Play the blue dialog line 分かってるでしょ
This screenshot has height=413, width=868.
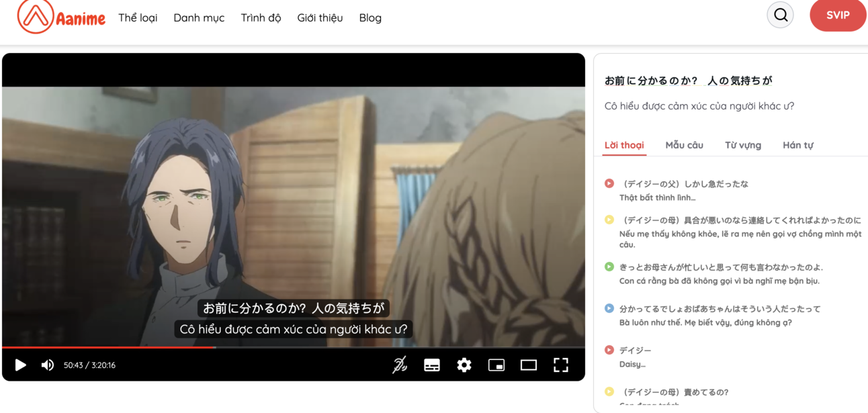[609, 308]
